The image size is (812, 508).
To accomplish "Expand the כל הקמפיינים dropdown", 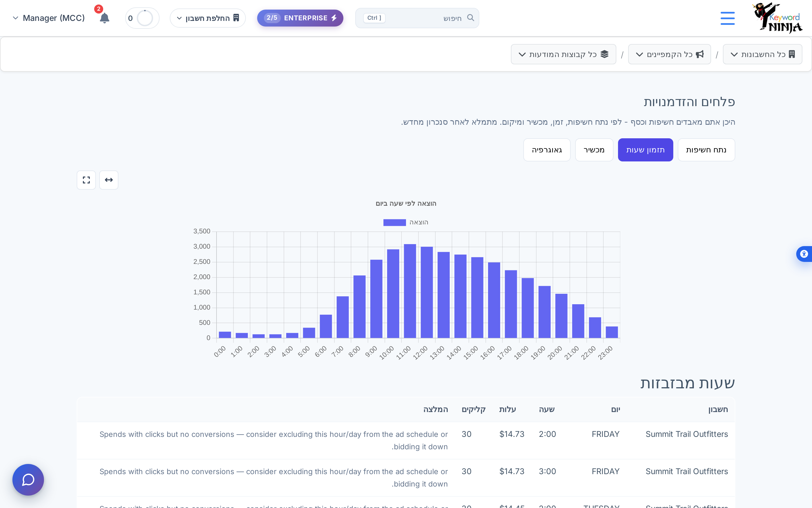I will [x=669, y=54].
